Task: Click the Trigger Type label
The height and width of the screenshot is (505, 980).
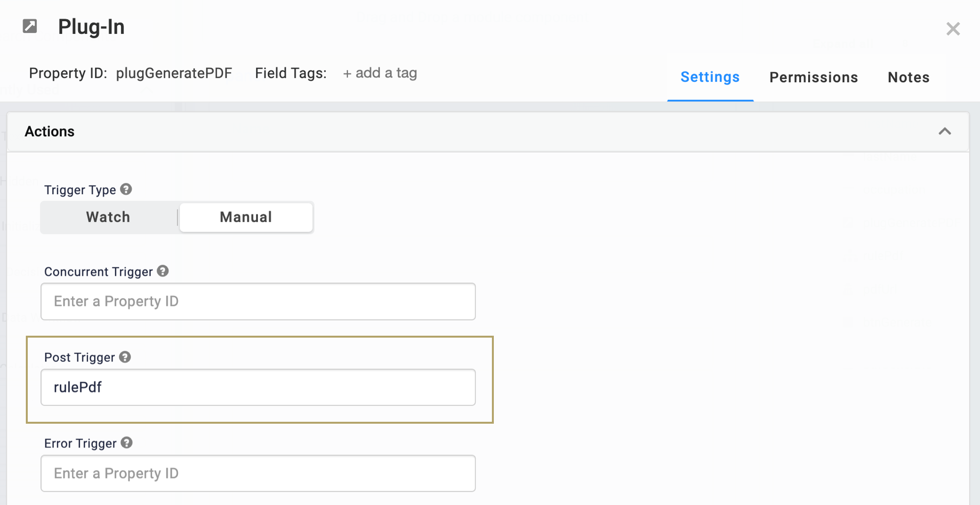Action: (x=80, y=190)
